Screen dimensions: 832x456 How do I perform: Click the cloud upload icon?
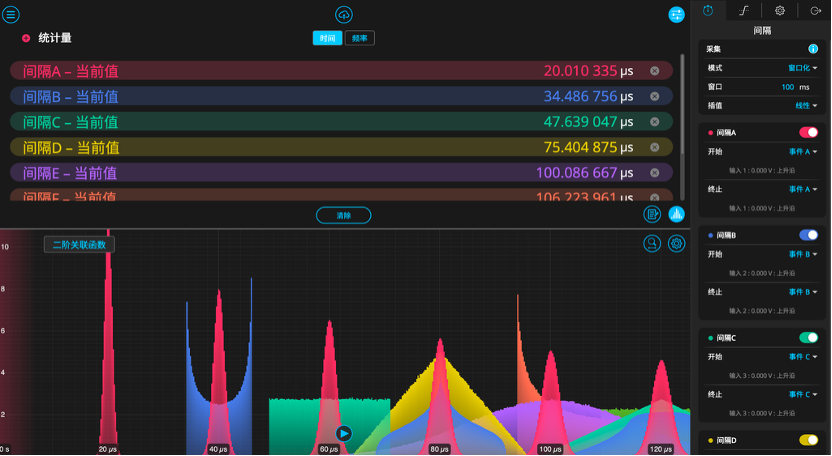click(x=344, y=14)
